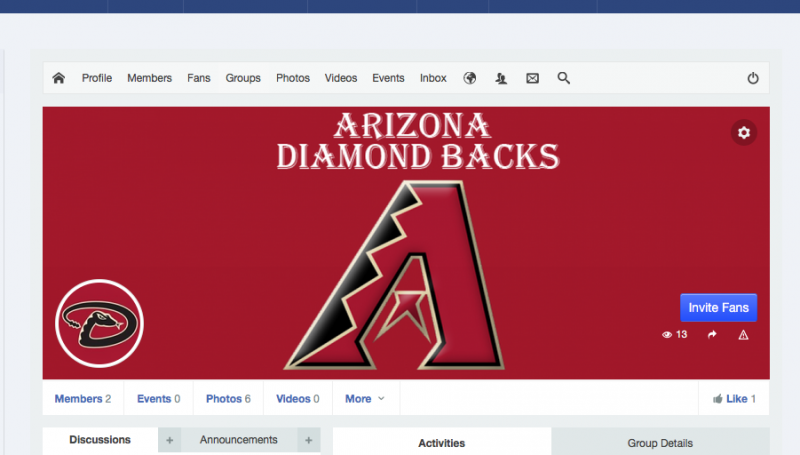
Task: Switch to the Group Details tab
Action: [x=660, y=443]
